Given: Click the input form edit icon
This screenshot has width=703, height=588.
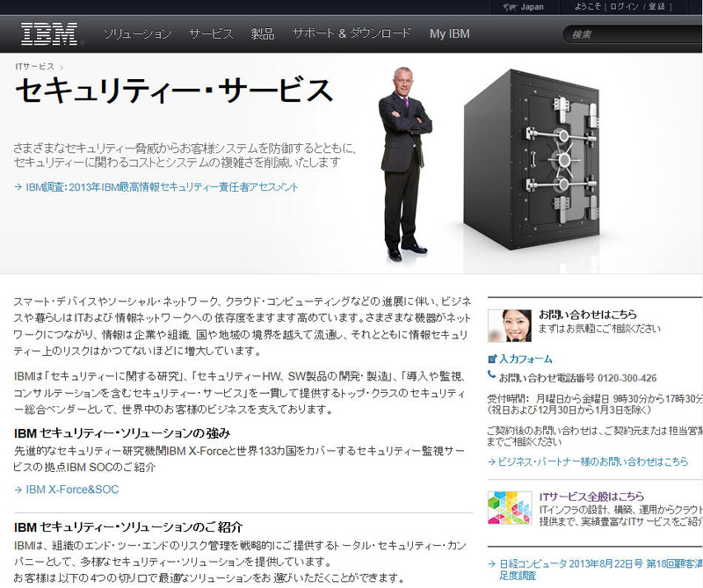Looking at the screenshot, I should click(492, 359).
